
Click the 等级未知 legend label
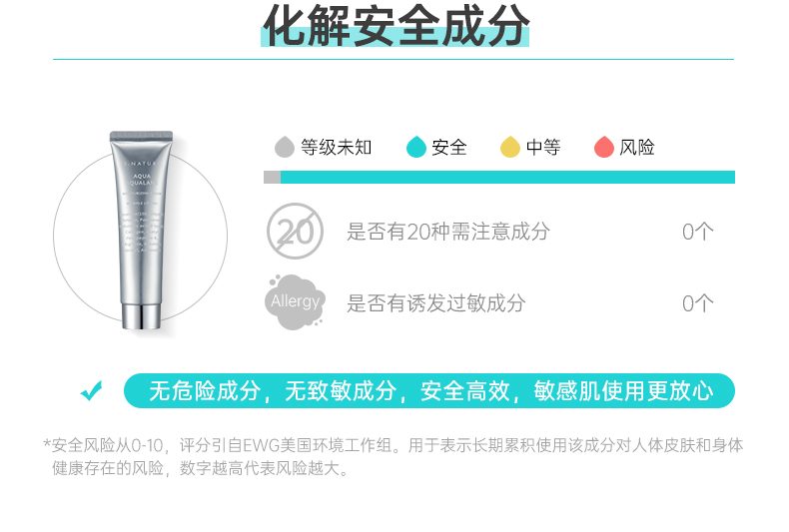pyautogui.click(x=337, y=148)
